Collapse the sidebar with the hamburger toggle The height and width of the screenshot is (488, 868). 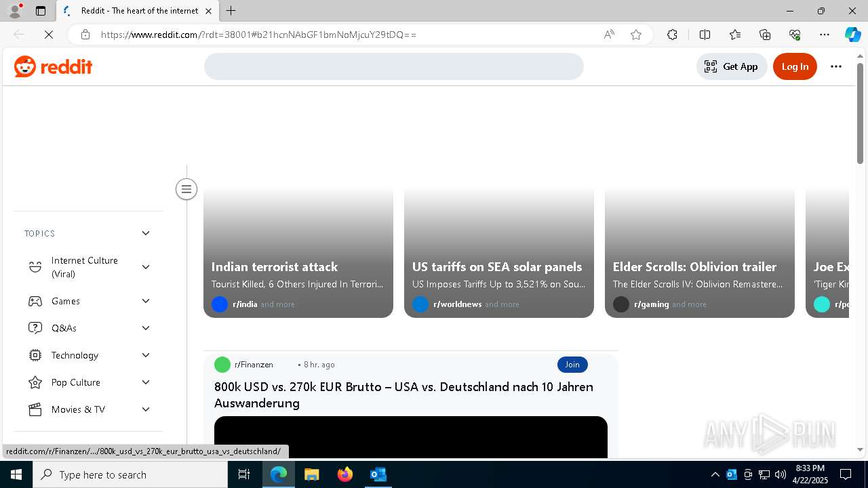(x=186, y=189)
